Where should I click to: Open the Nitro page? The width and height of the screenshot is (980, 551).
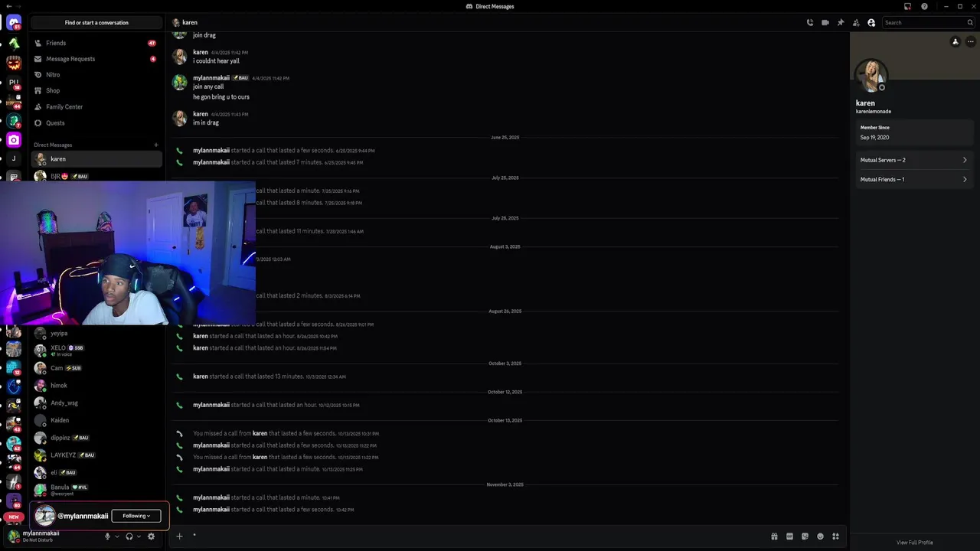click(x=96, y=75)
